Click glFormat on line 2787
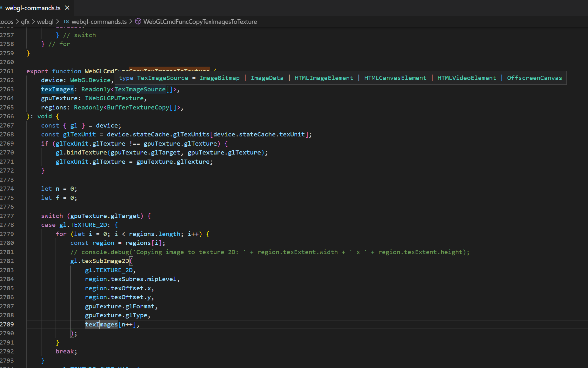 pyautogui.click(x=140, y=306)
